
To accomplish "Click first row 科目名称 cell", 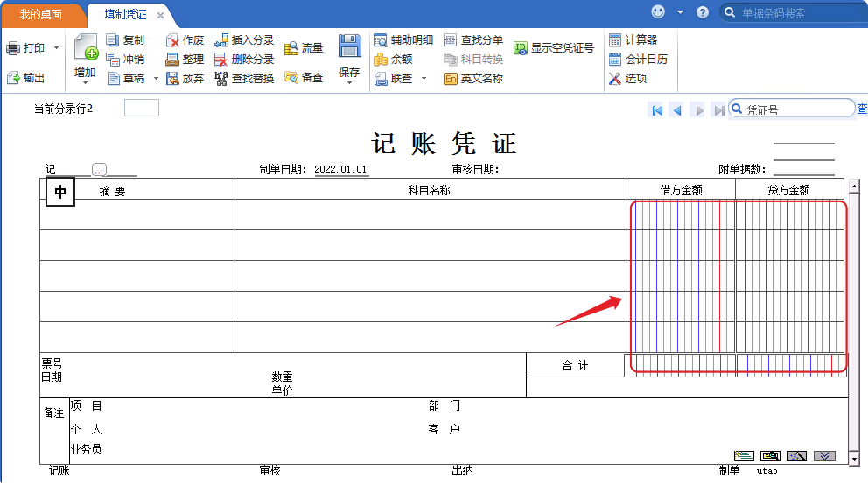I will pyautogui.click(x=430, y=215).
